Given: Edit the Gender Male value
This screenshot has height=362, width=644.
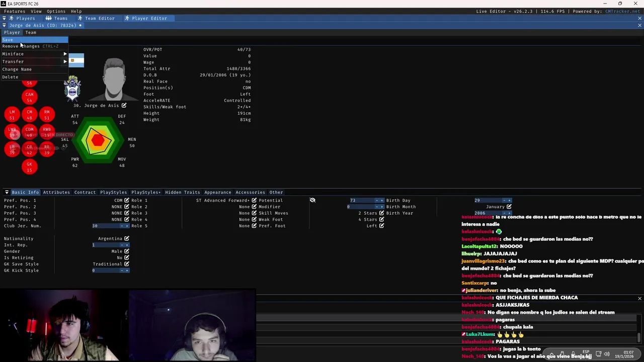Looking at the screenshot, I should click(126, 251).
